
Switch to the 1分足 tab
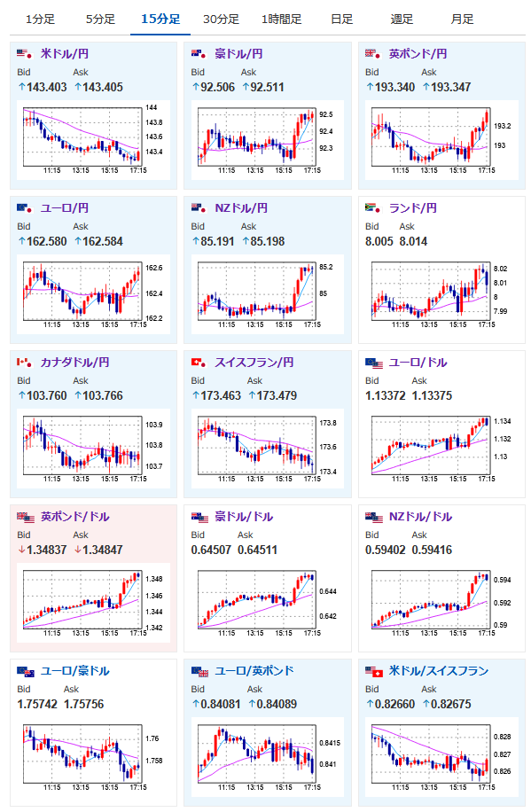40,20
